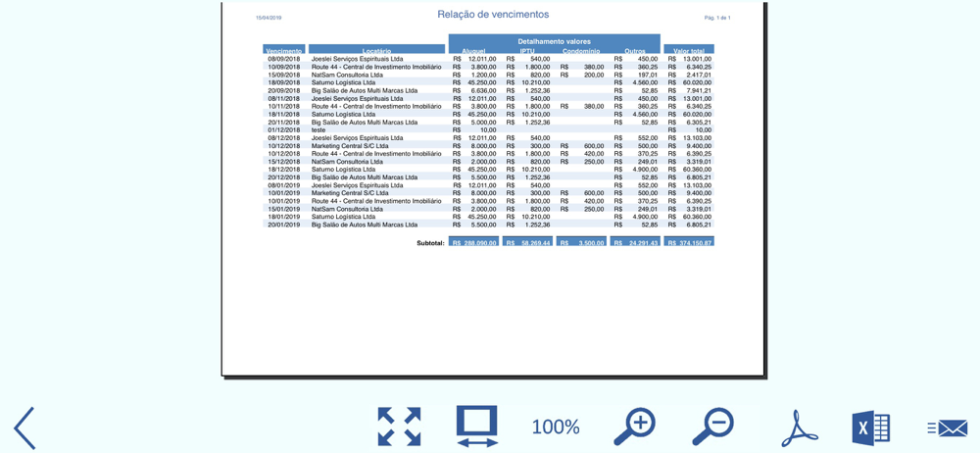Select the 'Aluguel' column header
Screen dimensions: 980x453
(473, 51)
